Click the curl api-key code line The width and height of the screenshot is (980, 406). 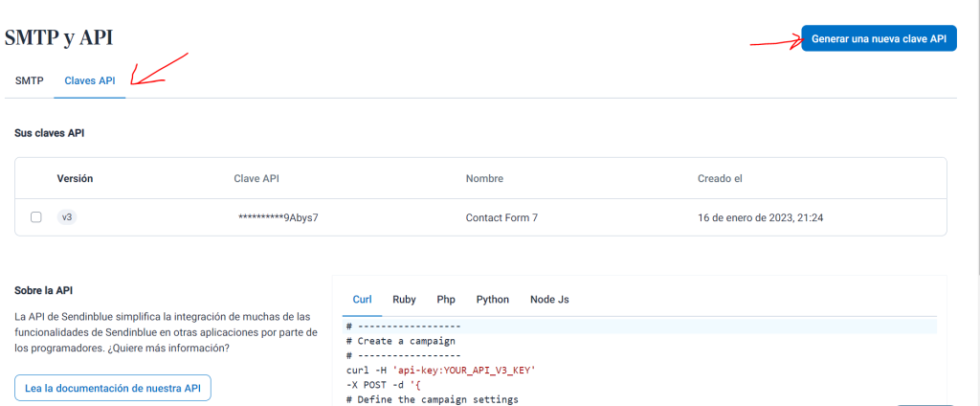coord(439,370)
